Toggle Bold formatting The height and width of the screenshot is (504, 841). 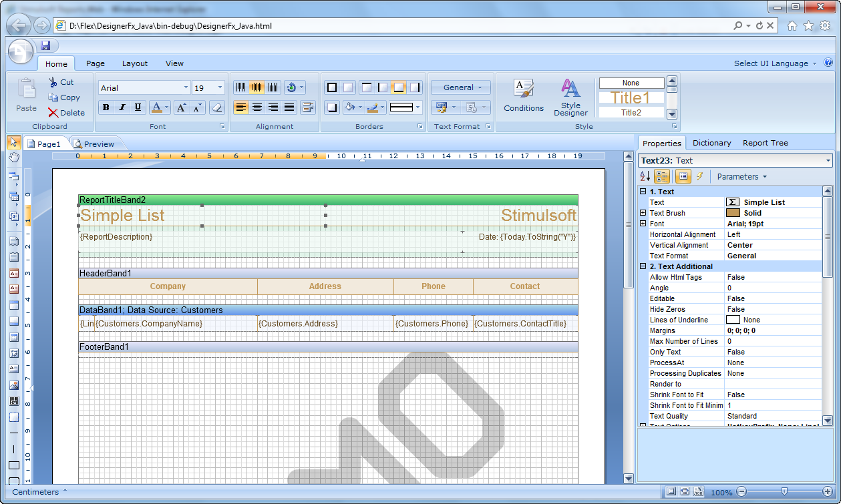(106, 107)
